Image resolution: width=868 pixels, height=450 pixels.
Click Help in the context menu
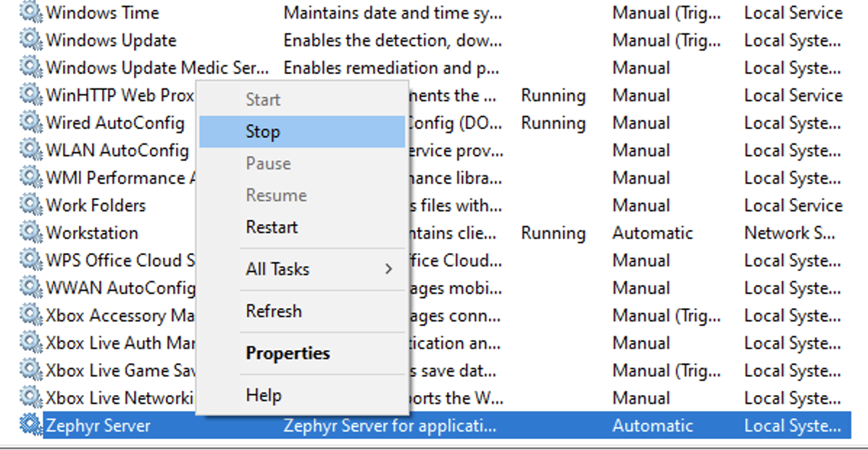(x=264, y=395)
